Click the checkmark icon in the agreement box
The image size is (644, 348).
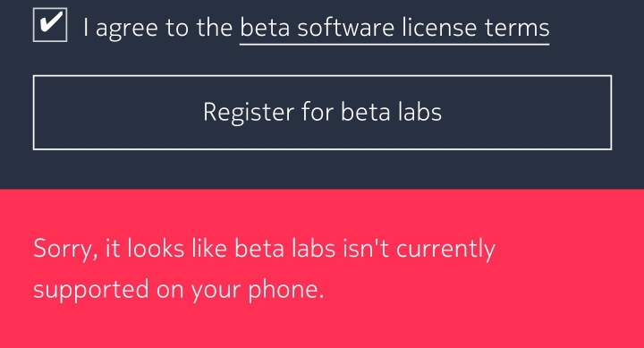(x=51, y=22)
